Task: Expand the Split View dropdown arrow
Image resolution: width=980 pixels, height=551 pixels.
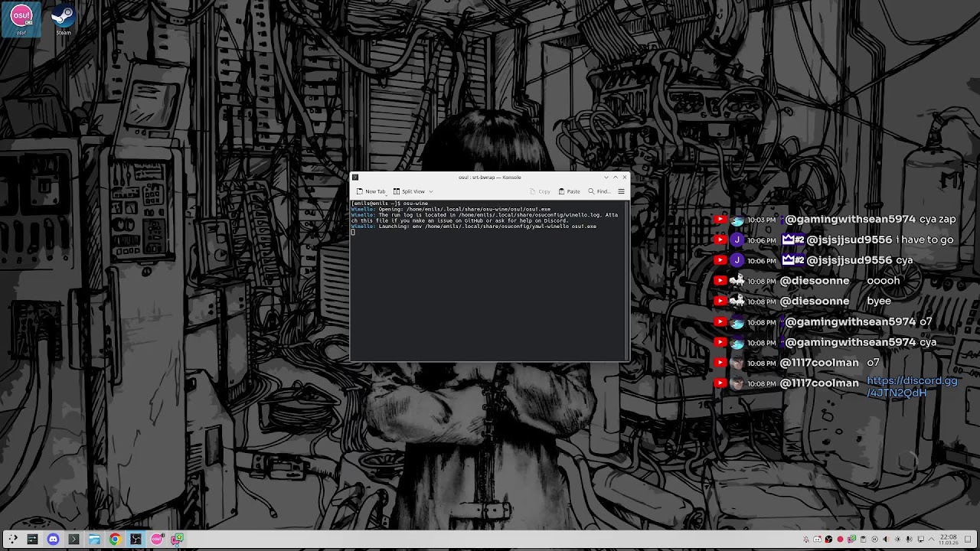Action: pyautogui.click(x=431, y=191)
